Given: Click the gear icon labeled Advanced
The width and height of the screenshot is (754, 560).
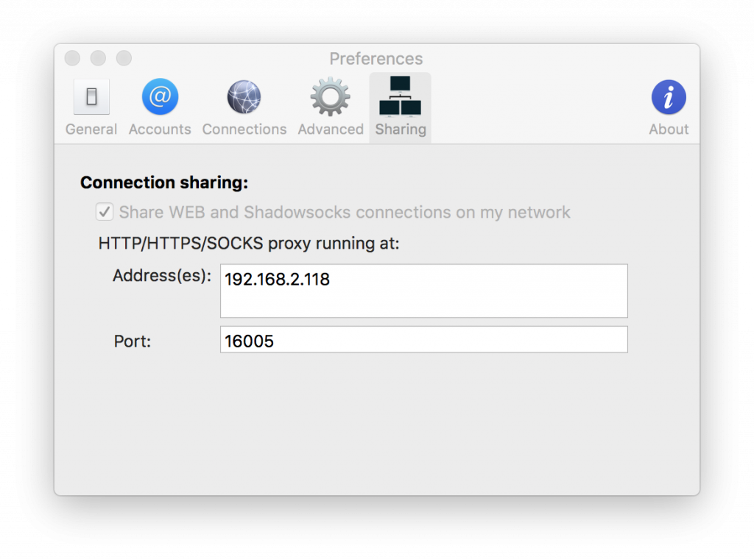Looking at the screenshot, I should point(330,96).
